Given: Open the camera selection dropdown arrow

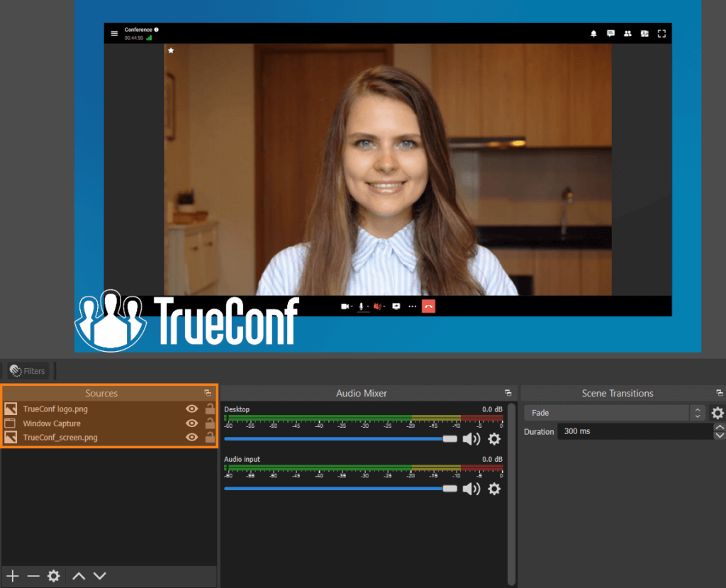Looking at the screenshot, I should coord(352,306).
